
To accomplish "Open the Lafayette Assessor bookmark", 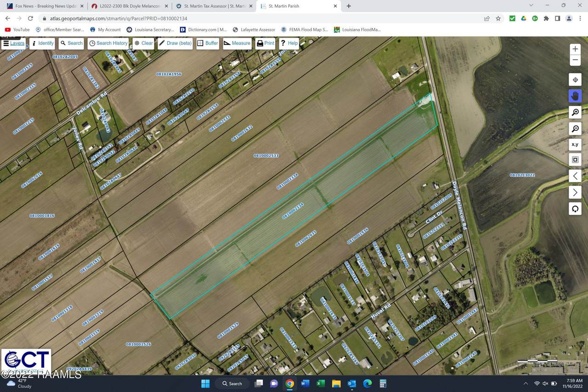I will coord(254,29).
